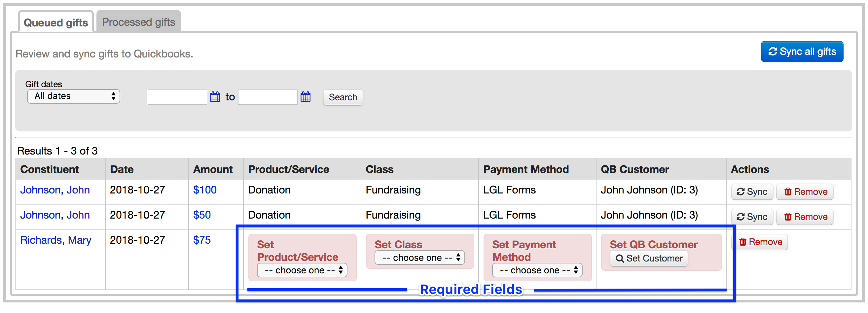
Task: Open the end date calendar picker
Action: (305, 97)
